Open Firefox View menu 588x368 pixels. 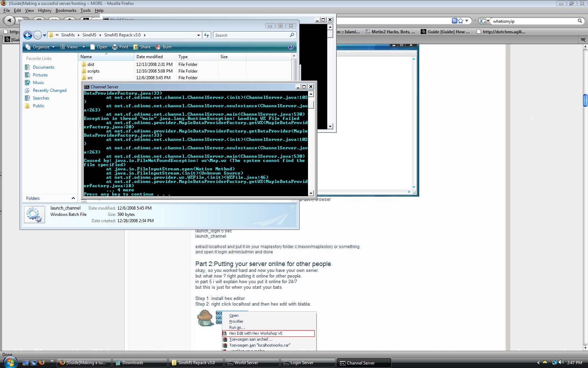pos(29,11)
